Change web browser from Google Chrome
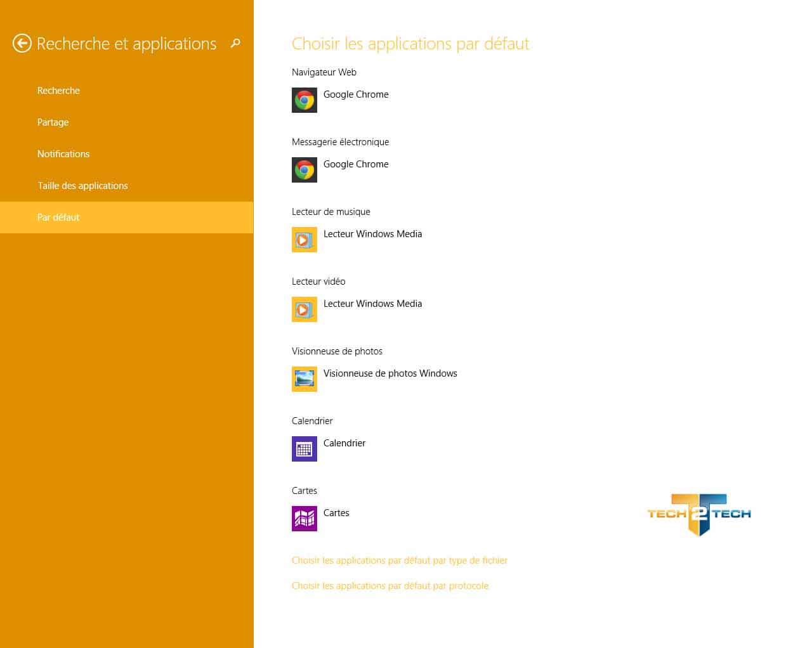 click(x=356, y=94)
